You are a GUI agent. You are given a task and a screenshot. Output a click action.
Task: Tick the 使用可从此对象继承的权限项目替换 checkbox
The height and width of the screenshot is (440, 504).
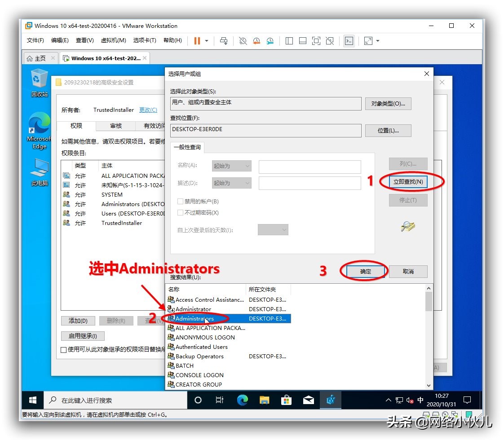click(x=63, y=350)
